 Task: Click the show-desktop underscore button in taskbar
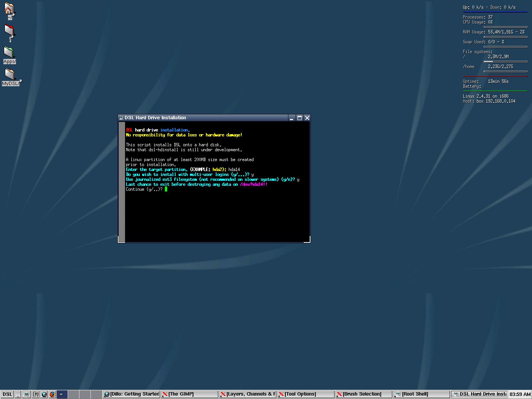pyautogui.click(x=18, y=394)
